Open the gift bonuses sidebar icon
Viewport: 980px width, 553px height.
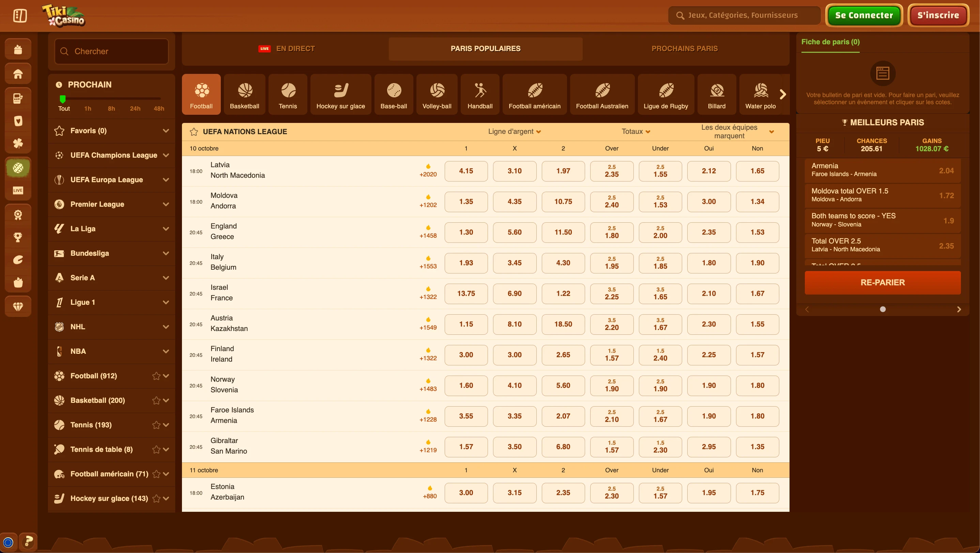coord(18,49)
